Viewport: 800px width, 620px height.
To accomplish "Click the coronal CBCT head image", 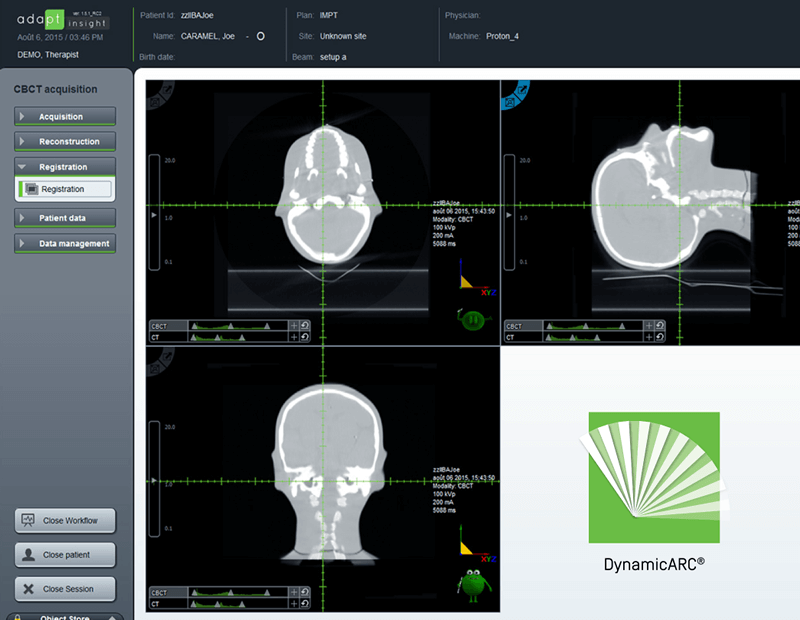I will pos(328,472).
